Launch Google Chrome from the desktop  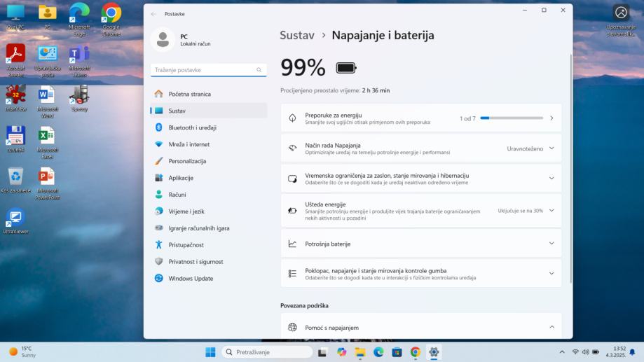111,19
